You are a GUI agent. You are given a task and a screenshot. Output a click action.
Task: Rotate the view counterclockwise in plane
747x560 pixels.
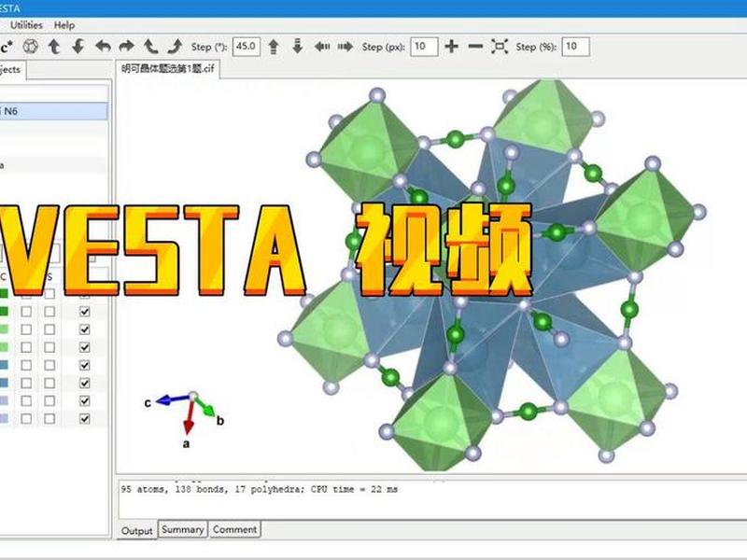[x=151, y=47]
